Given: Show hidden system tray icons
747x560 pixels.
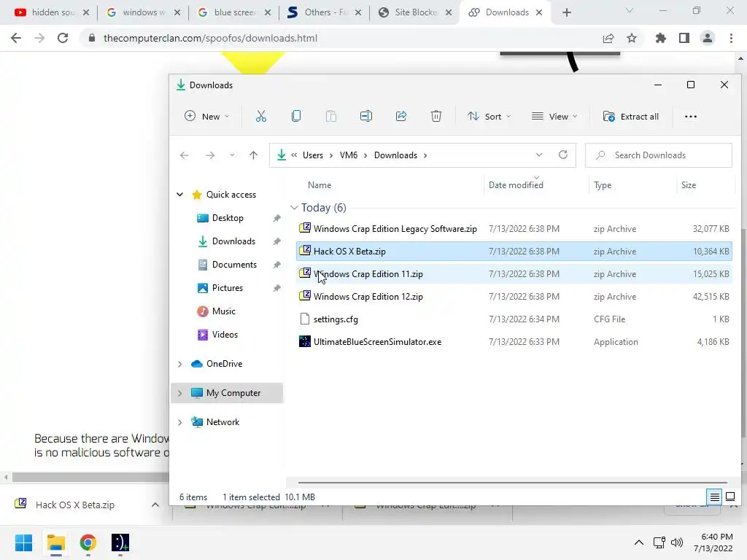Looking at the screenshot, I should [639, 542].
